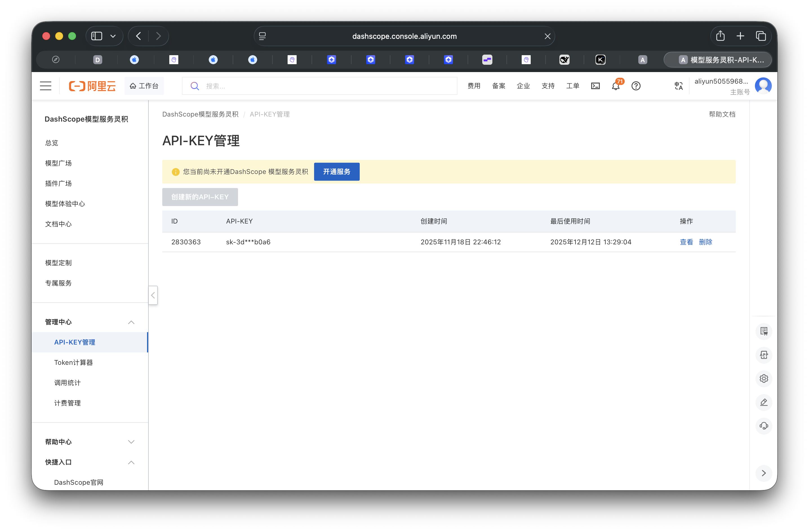The image size is (809, 532).
Task: Switch to 调用统计 page
Action: (67, 382)
